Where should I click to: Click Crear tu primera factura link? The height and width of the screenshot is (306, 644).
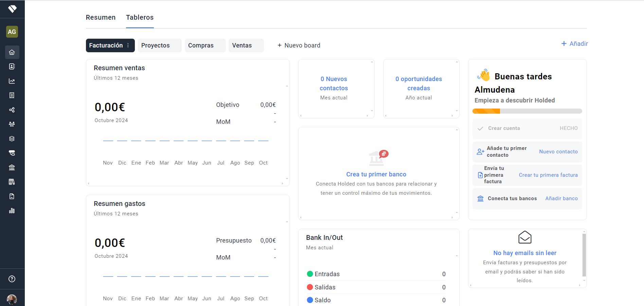[x=548, y=175]
